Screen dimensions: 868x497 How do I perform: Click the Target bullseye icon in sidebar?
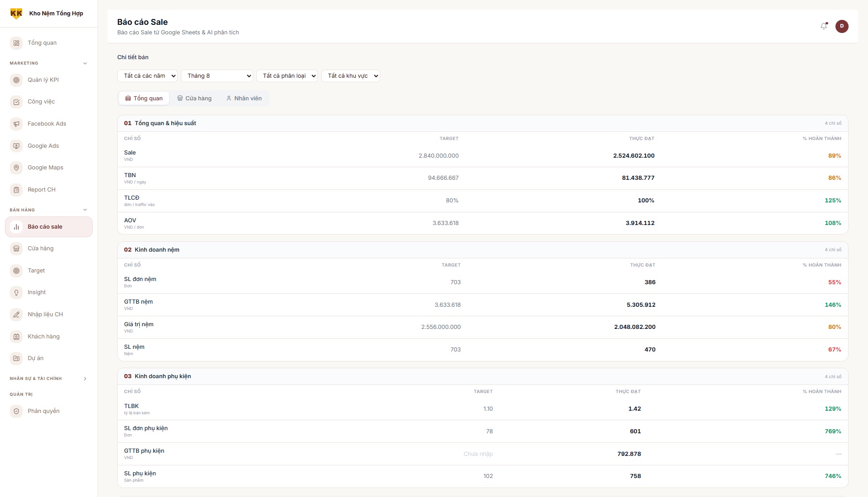click(16, 271)
